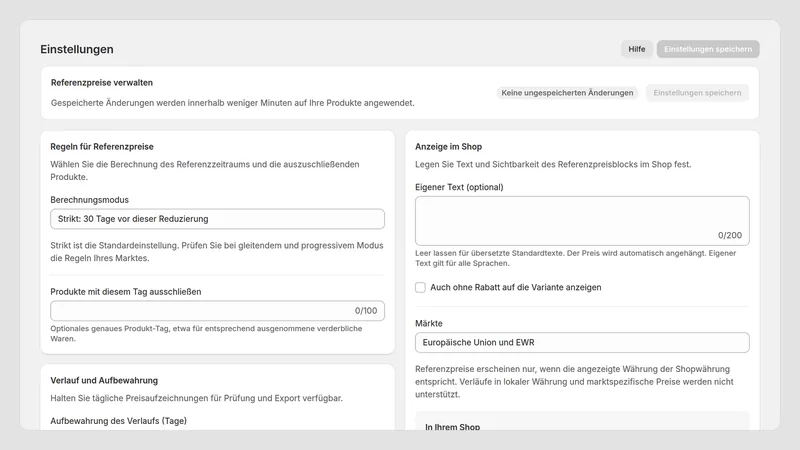Click the Referenzpreise erscheinen nur description text
Viewport: 800px width, 450px height.
tap(574, 382)
